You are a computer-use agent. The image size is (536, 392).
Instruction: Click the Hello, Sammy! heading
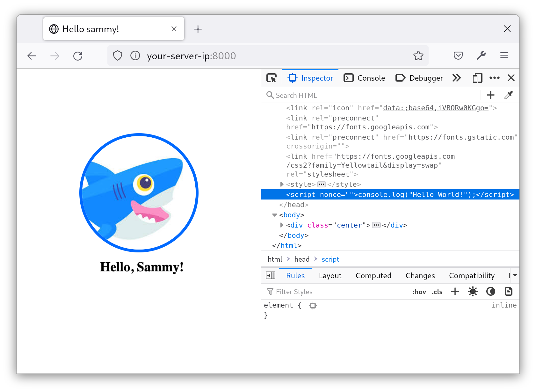pos(142,267)
